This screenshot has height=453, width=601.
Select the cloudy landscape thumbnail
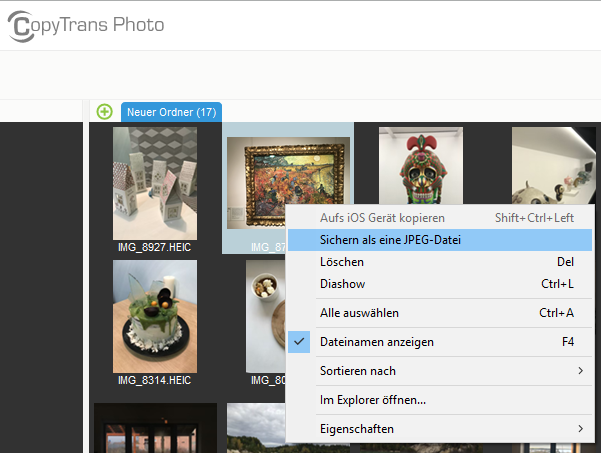click(x=256, y=428)
